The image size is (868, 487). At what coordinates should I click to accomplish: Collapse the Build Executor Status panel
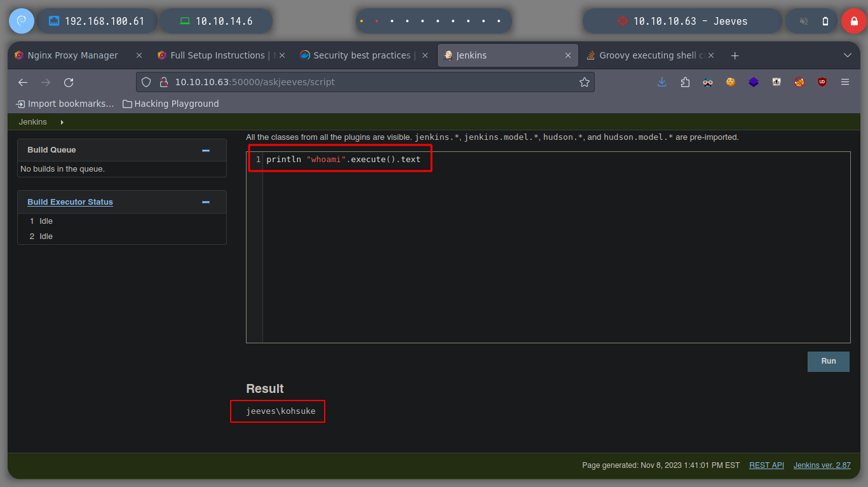tap(205, 202)
